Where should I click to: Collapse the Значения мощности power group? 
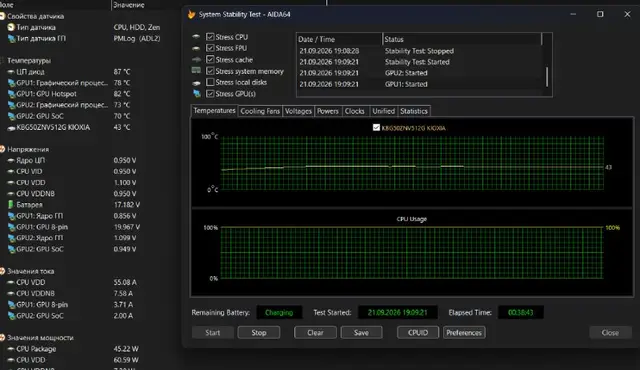(x=2, y=338)
